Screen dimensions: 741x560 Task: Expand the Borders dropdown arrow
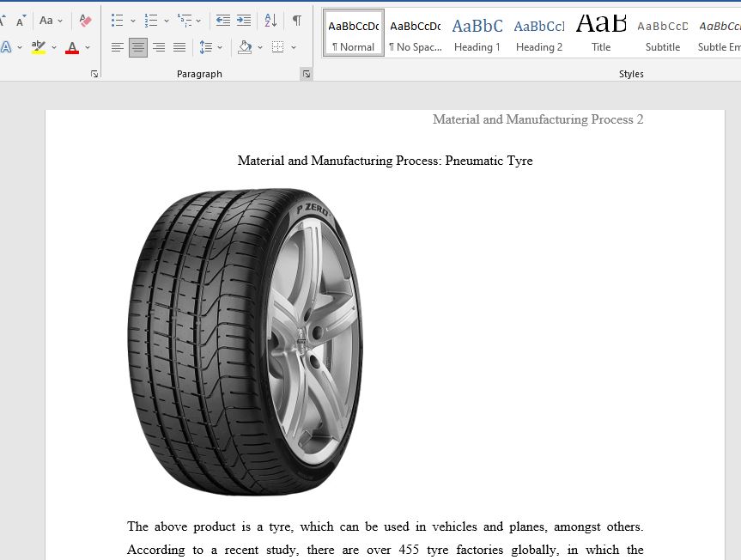(x=294, y=47)
